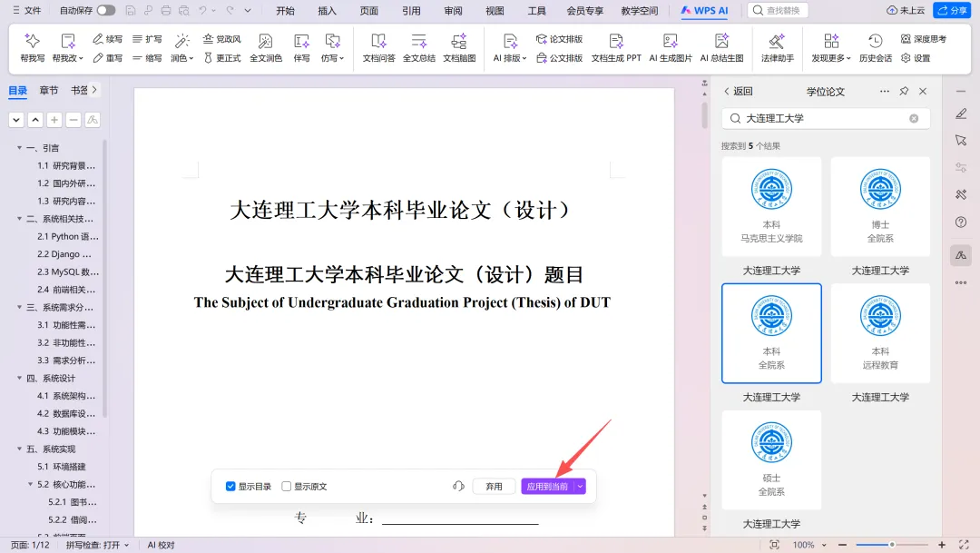Select the 博士 全院系 template thumbnail

880,206
